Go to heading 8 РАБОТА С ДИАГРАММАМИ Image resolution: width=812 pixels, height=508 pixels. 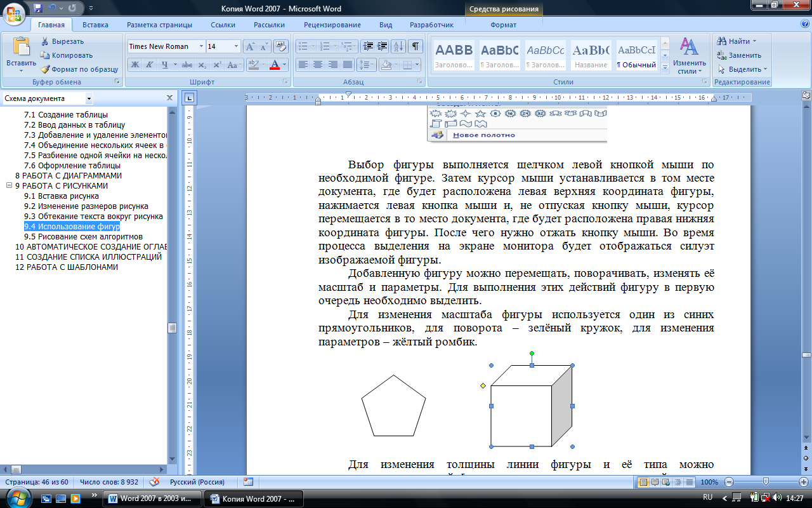[69, 176]
